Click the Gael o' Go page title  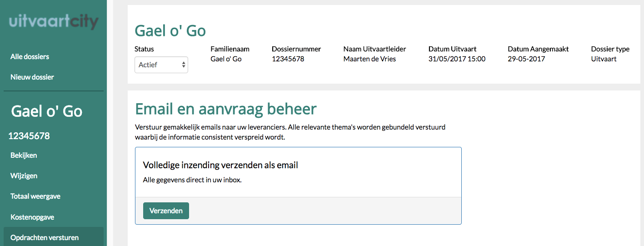(x=170, y=30)
